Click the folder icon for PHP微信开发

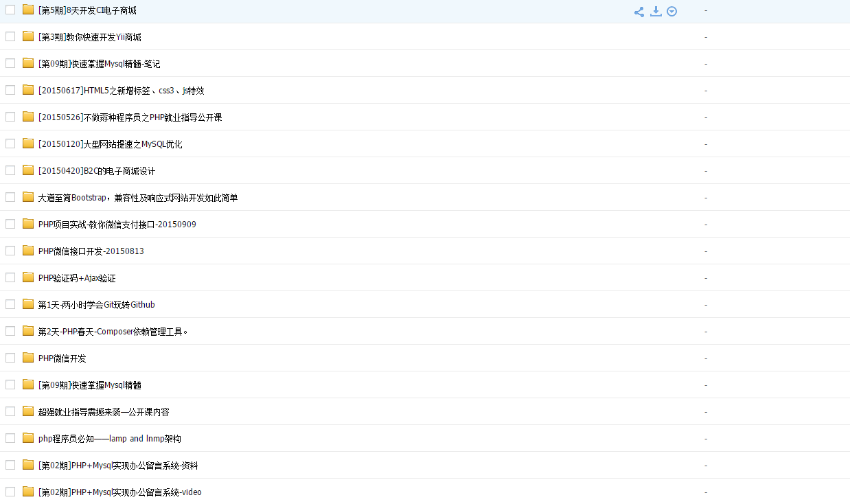[x=28, y=358]
